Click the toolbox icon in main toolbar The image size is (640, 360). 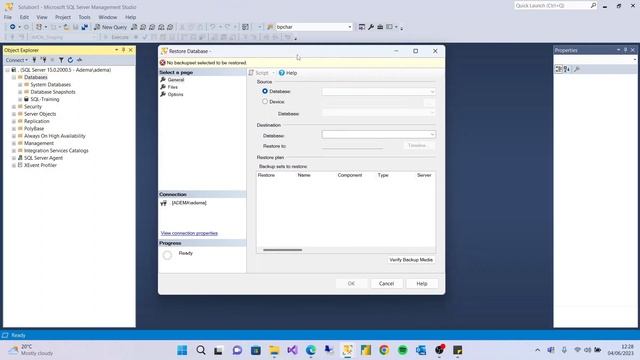tap(380, 27)
